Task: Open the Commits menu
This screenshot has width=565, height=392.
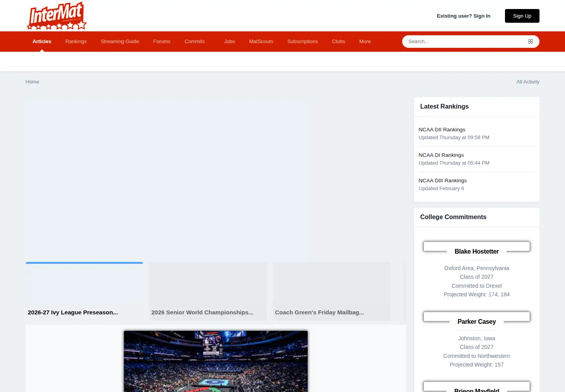Action: [195, 42]
